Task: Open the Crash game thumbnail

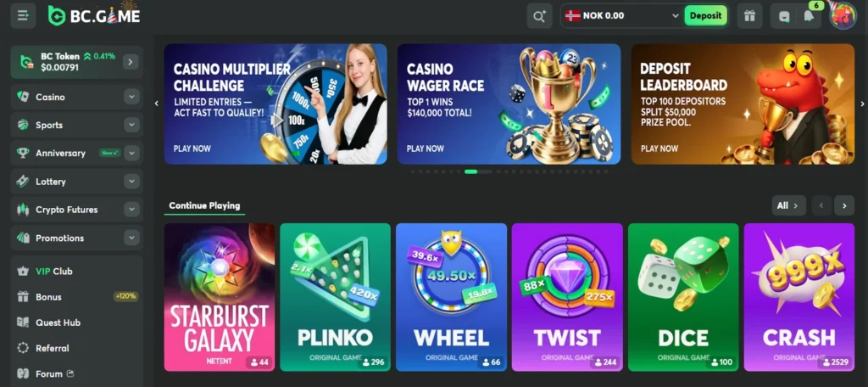Action: click(798, 297)
